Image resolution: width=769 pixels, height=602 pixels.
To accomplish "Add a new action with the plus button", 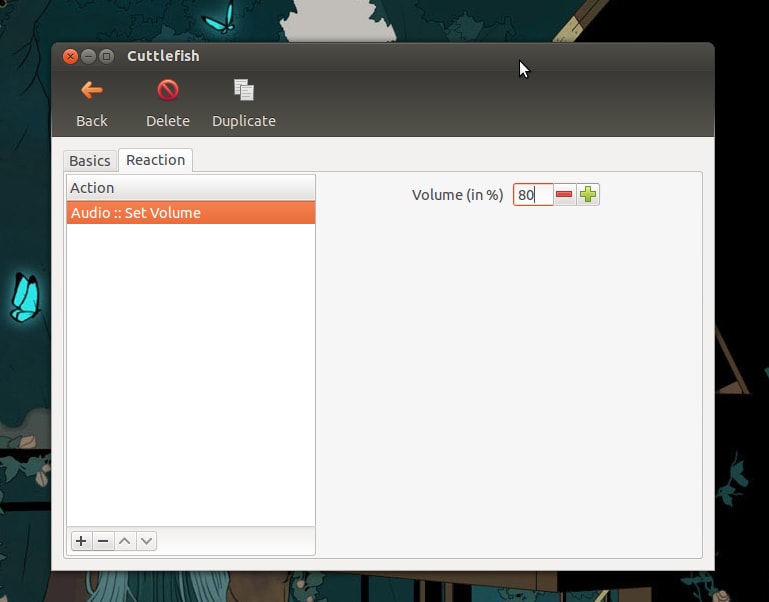I will click(x=81, y=541).
